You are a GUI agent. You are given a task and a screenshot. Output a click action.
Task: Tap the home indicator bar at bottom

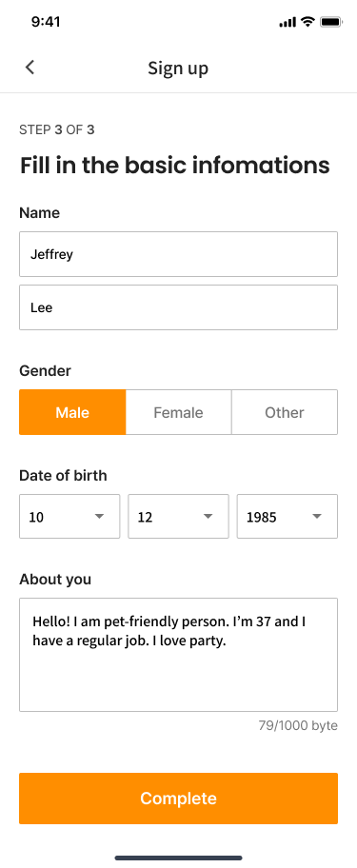click(x=178, y=858)
